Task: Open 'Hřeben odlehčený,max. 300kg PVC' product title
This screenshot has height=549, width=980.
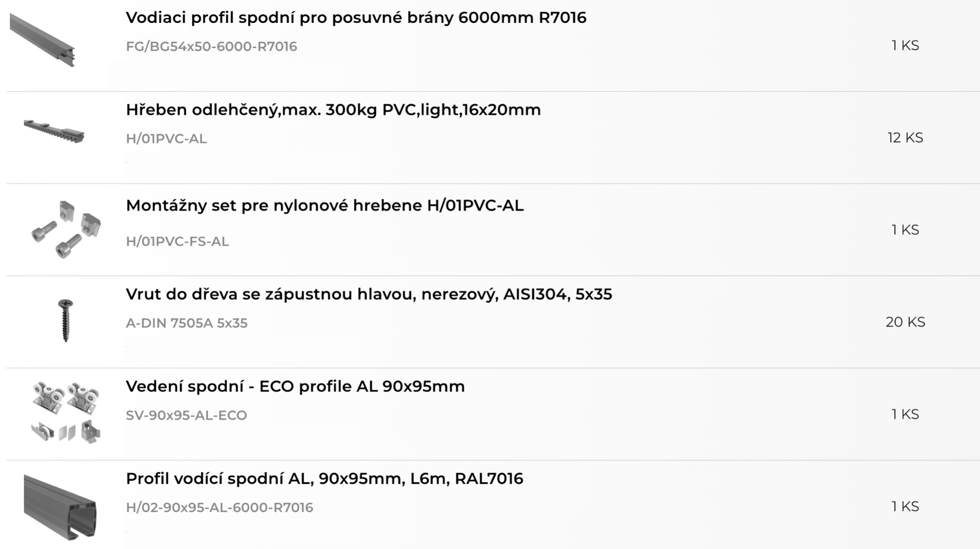Action: tap(333, 110)
